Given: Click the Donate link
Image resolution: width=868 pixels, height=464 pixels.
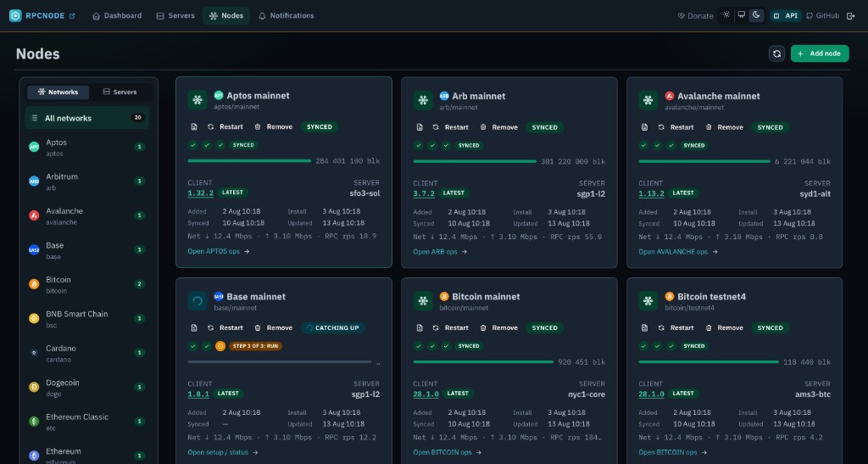Looking at the screenshot, I should (x=695, y=16).
